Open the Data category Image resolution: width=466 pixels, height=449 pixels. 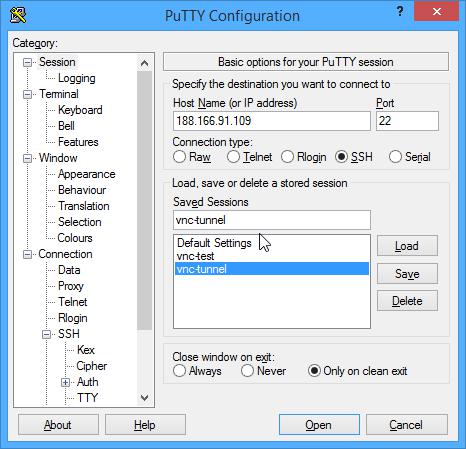(69, 270)
